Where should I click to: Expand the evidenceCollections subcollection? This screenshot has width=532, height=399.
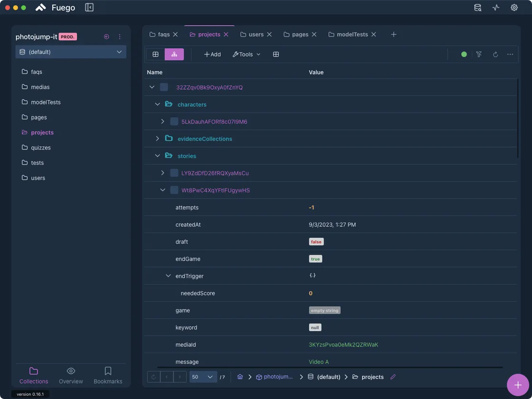point(157,138)
